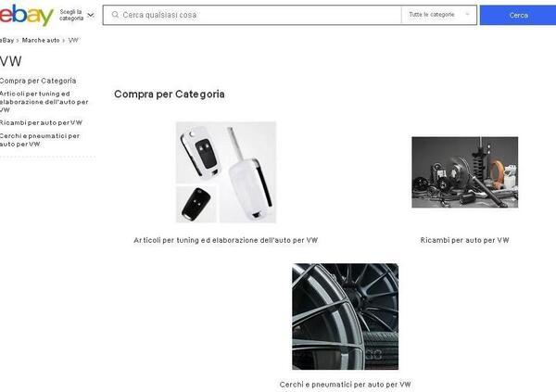Open the Marche auto breadcrumb link
556x392 pixels.
point(41,41)
